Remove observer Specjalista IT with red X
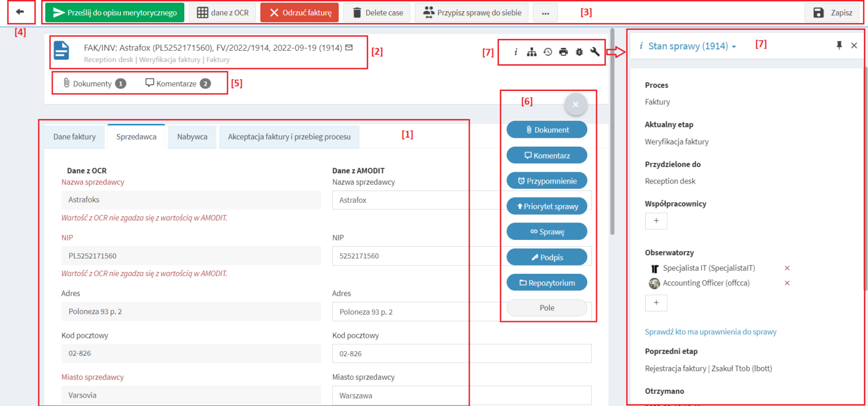 tap(787, 268)
